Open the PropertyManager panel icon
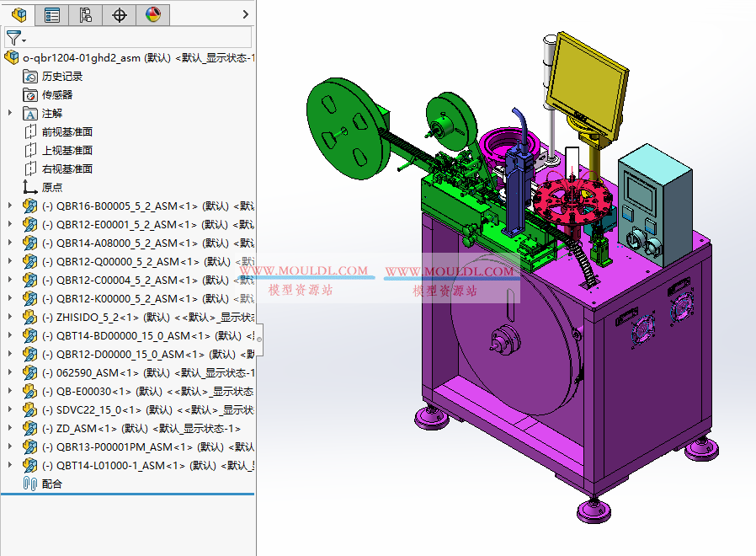756x556 pixels. click(52, 14)
